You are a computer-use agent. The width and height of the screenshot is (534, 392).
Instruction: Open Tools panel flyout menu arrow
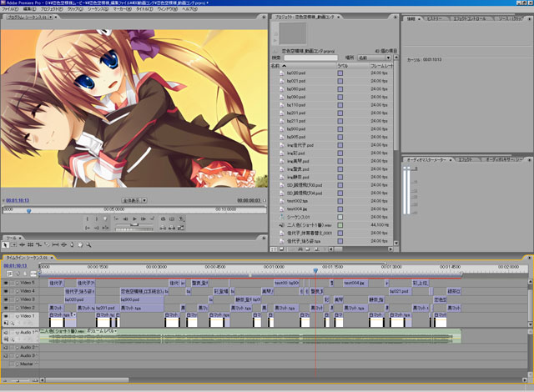264,238
